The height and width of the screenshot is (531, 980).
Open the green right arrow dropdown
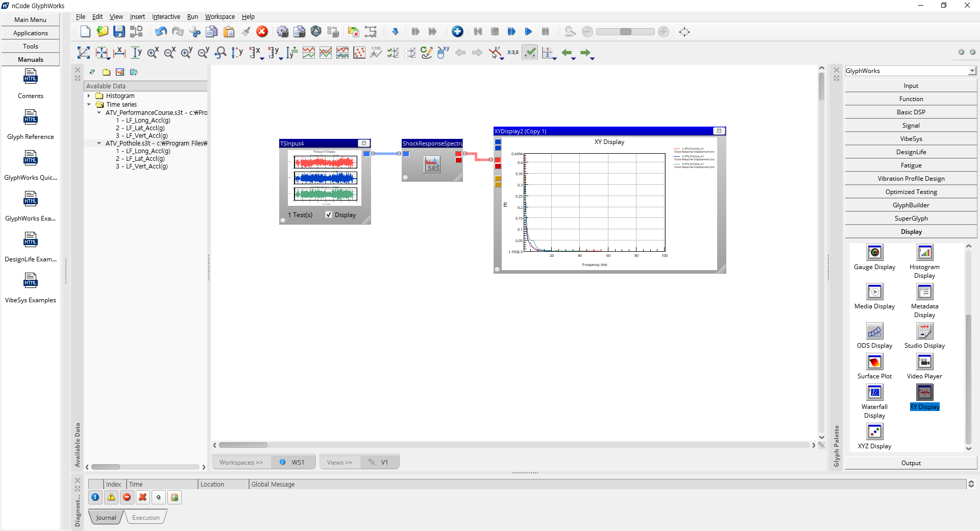592,58
